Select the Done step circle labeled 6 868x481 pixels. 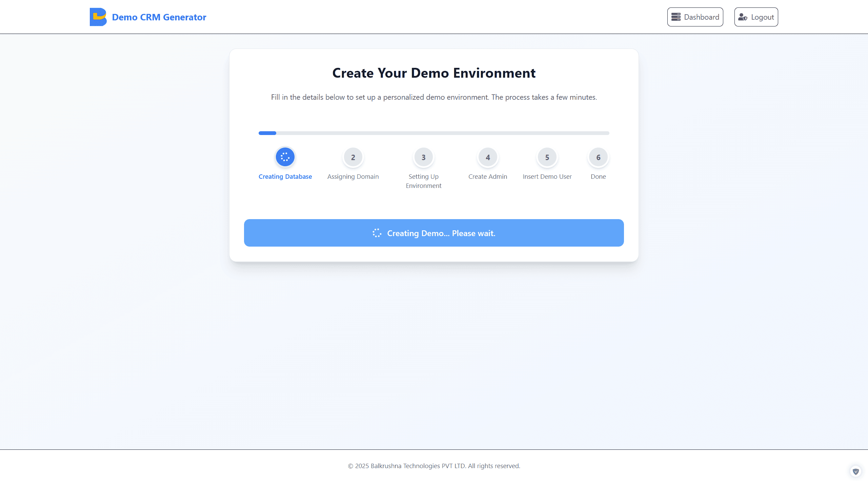click(598, 157)
